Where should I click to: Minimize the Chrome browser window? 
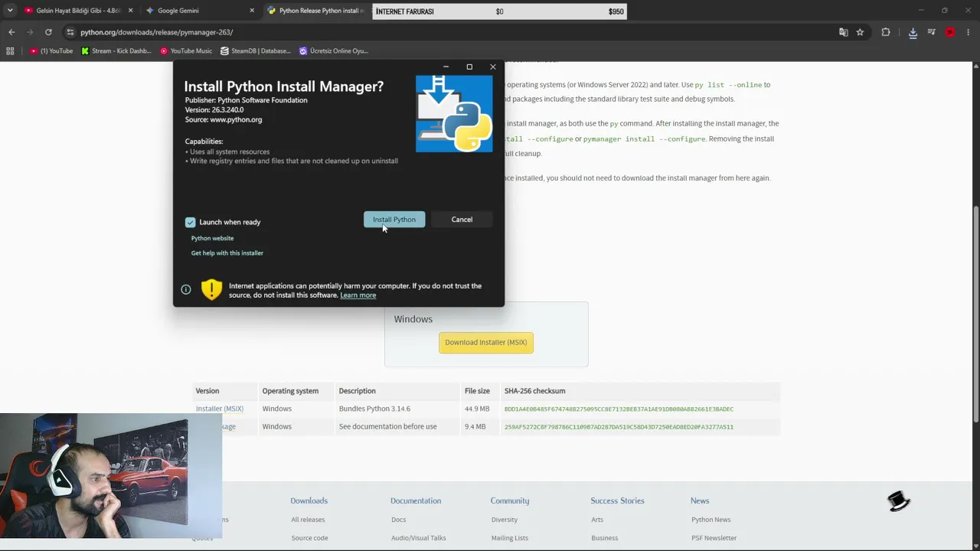point(922,11)
